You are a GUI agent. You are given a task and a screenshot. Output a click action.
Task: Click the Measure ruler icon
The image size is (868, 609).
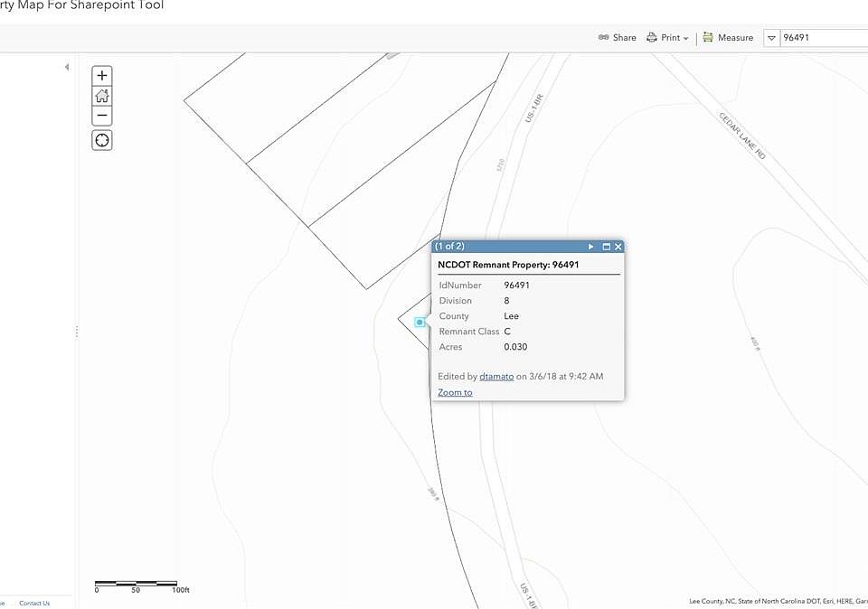point(707,37)
